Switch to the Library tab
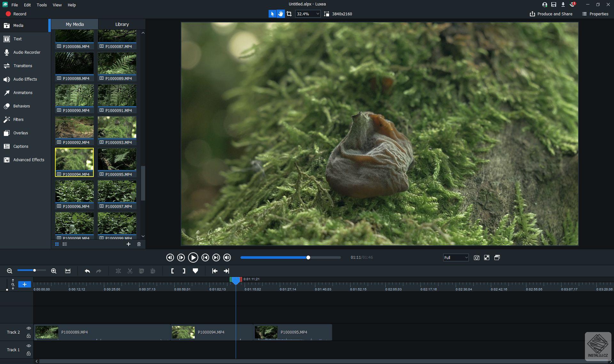The height and width of the screenshot is (364, 614). coord(122,24)
